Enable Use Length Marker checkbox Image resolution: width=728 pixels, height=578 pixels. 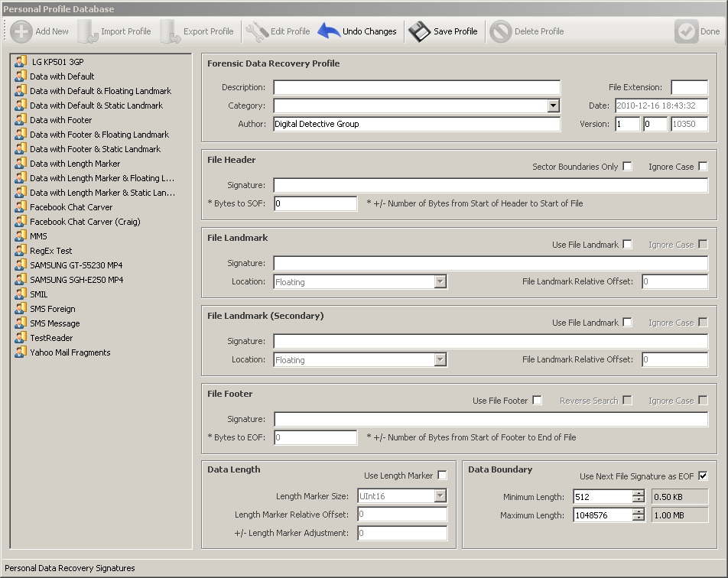tap(443, 476)
